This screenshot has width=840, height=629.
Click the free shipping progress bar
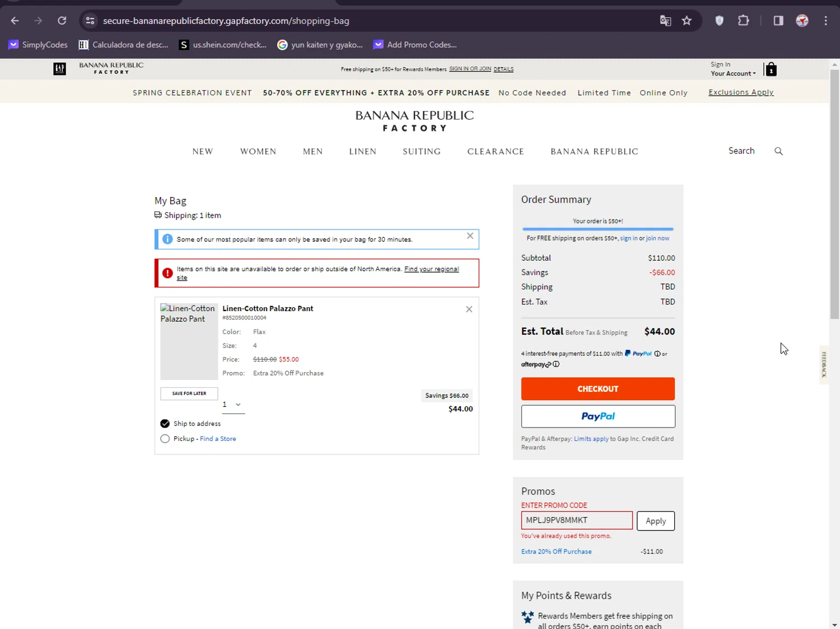pos(598,229)
